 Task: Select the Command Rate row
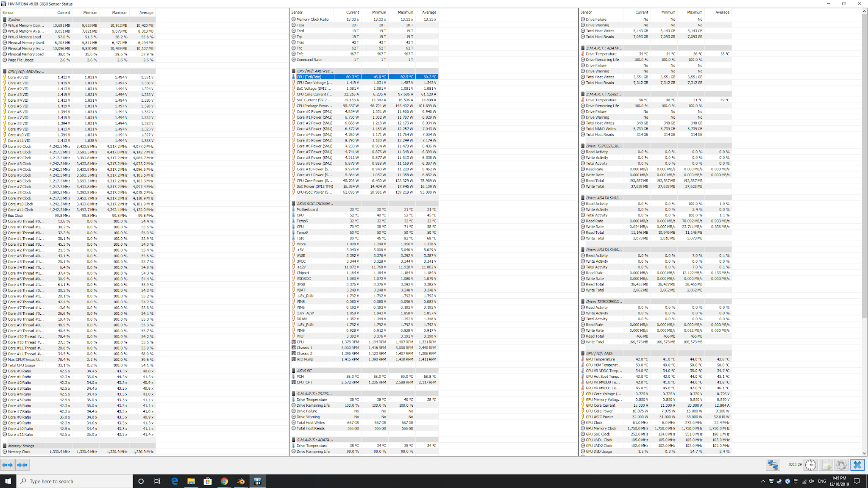pos(364,60)
